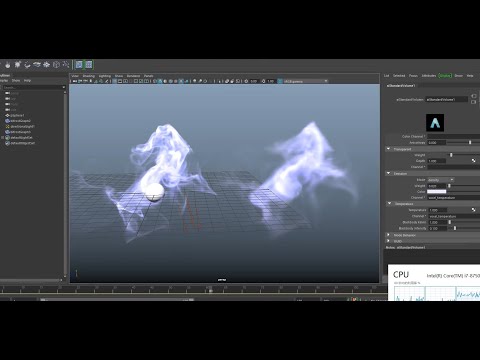Click the Use Default Material icon in panel toolbar

[x=165, y=81]
